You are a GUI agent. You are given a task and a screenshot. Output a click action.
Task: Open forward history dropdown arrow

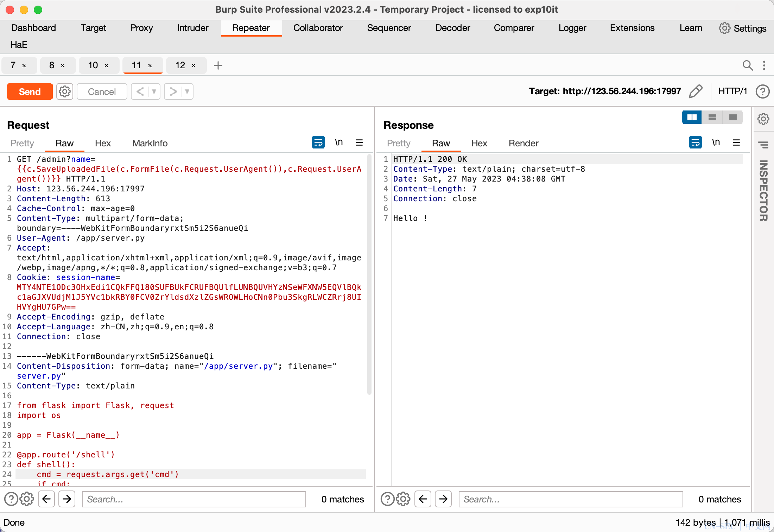(x=187, y=91)
